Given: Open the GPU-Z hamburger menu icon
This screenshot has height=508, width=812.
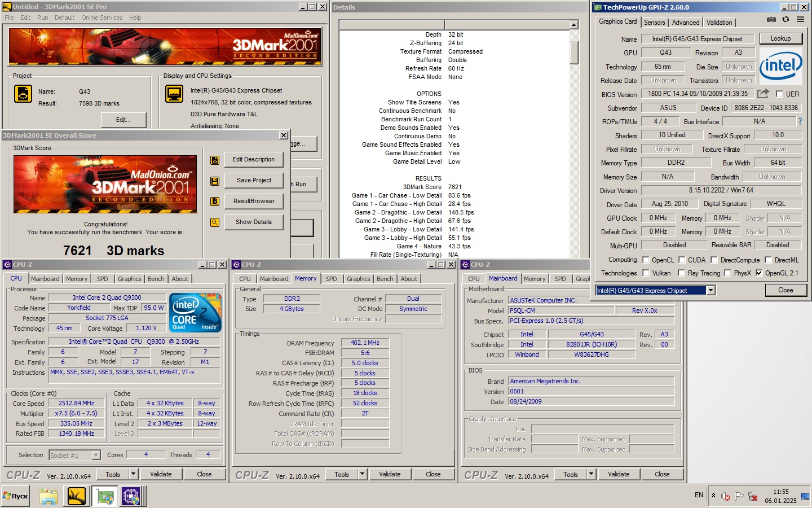Looking at the screenshot, I should coord(800,19).
